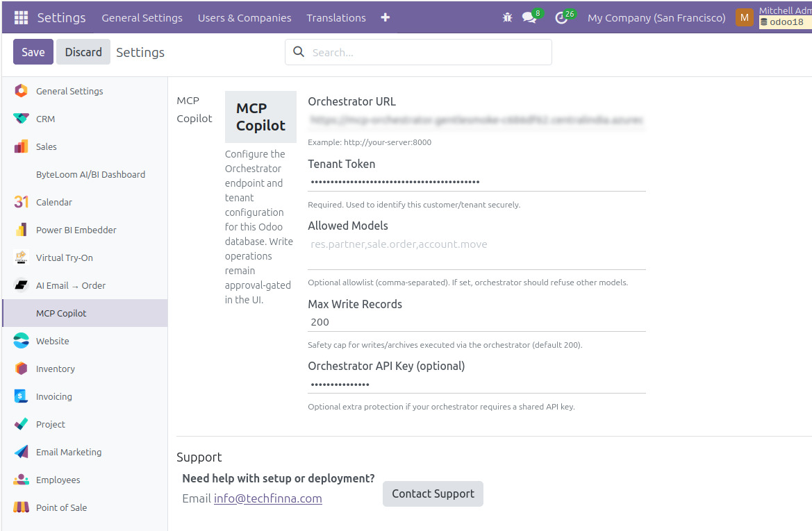
Task: Click the bug debug tools icon
Action: [x=507, y=18]
